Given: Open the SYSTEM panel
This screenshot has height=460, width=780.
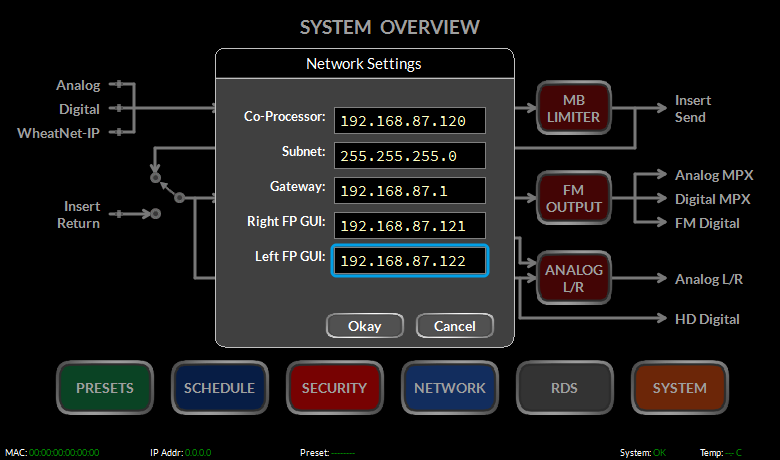Looking at the screenshot, I should coord(679,387).
